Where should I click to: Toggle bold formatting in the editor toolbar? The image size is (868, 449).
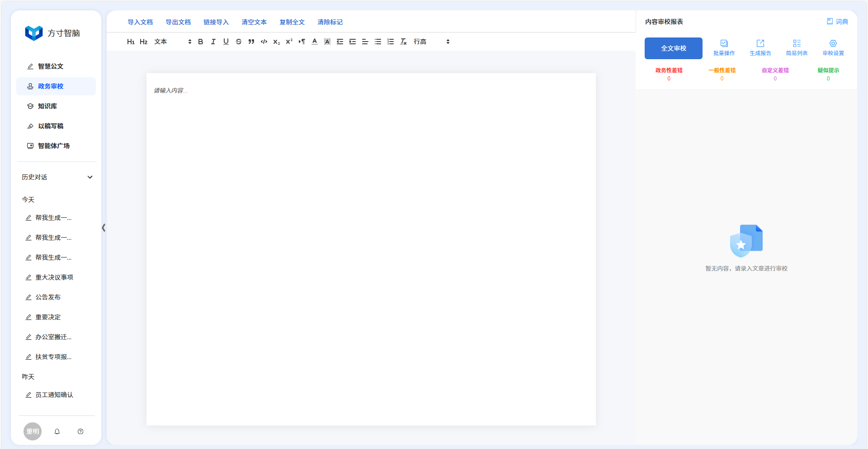(200, 42)
